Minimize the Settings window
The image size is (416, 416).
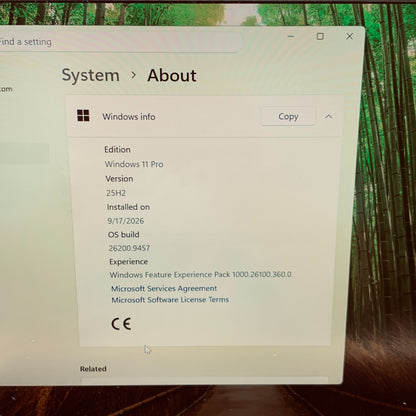[x=291, y=36]
